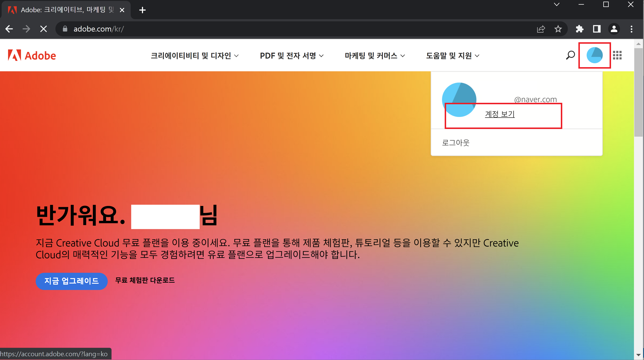Viewport: 644px width, 360px height.
Task: Select the 도움말 및 지원 menu item
Action: (x=453, y=56)
